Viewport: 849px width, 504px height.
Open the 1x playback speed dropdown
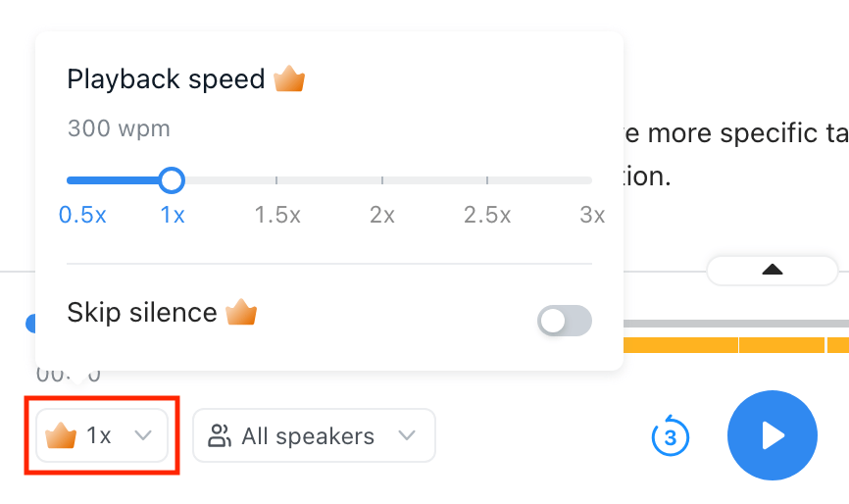pos(102,435)
